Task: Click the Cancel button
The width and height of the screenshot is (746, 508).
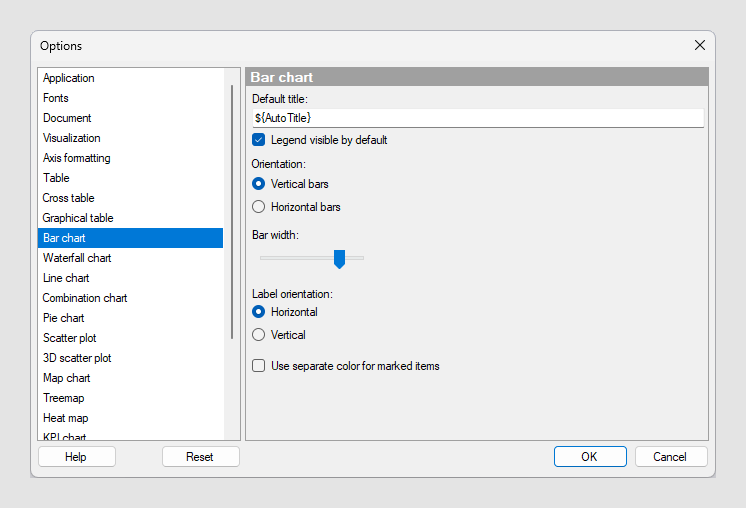Action: click(x=671, y=457)
